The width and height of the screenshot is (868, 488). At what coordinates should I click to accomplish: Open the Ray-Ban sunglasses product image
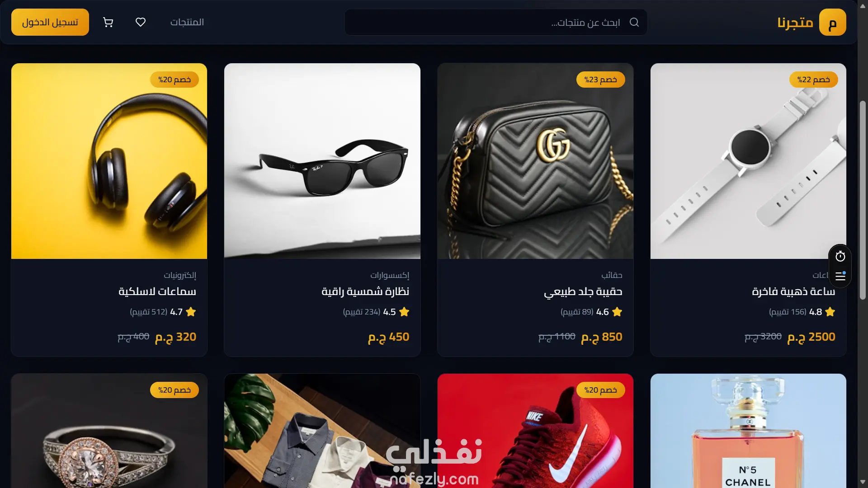tap(322, 161)
